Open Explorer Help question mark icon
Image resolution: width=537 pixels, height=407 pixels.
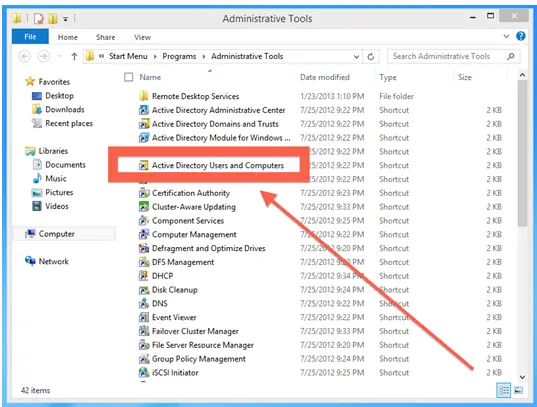521,36
